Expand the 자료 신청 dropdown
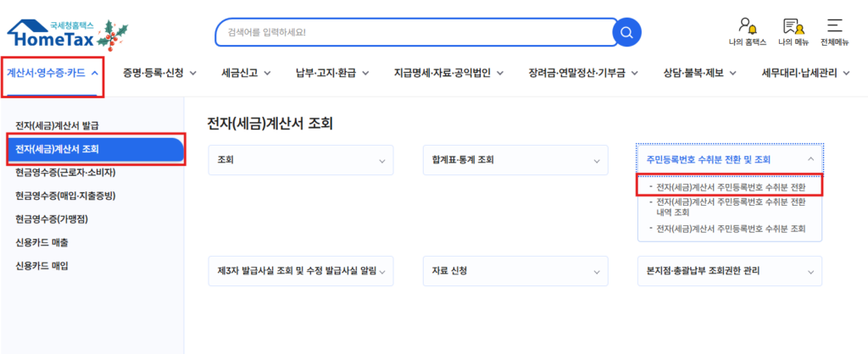 515,271
